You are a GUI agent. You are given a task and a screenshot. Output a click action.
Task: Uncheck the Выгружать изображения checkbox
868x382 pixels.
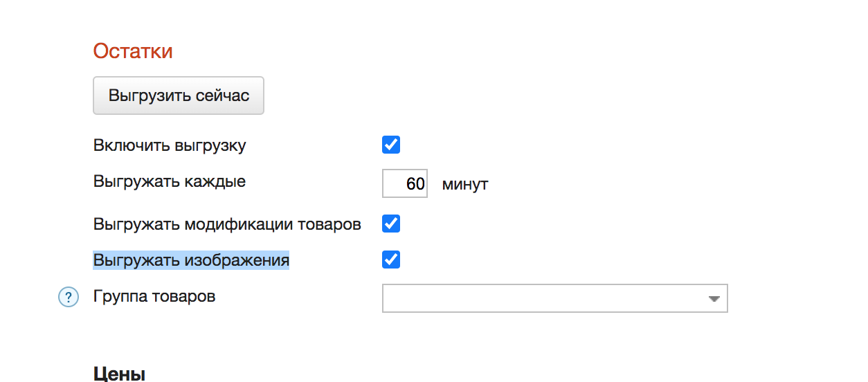pos(391,260)
